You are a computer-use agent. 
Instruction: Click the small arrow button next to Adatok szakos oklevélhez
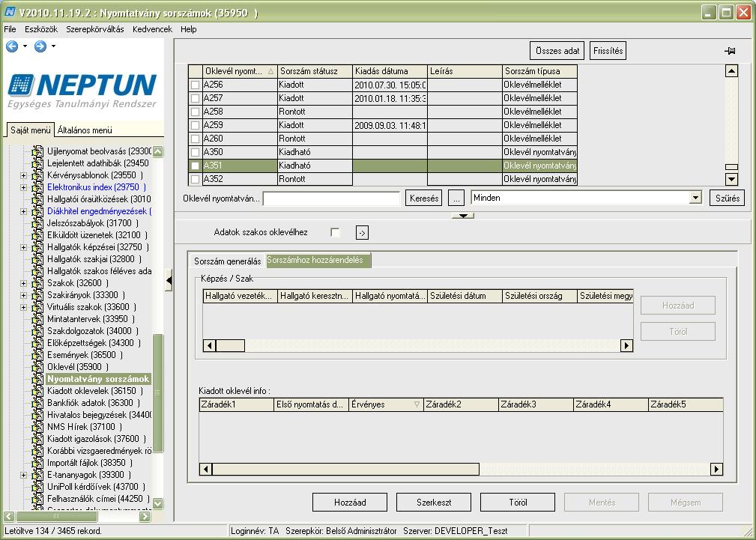click(x=362, y=233)
